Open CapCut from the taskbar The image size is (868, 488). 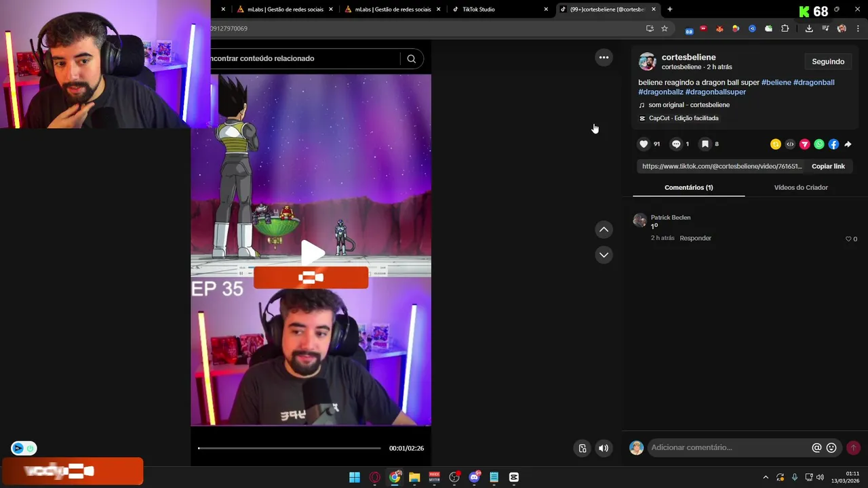pyautogui.click(x=514, y=477)
